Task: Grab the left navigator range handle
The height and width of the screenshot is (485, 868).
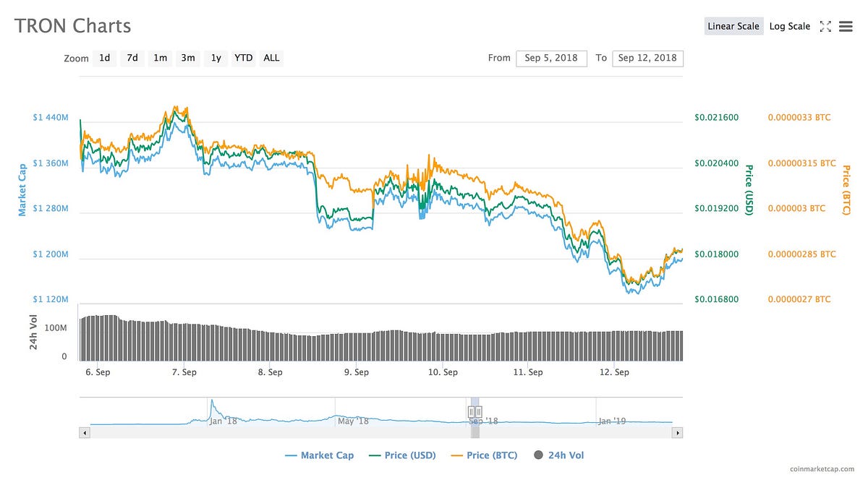Action: click(x=471, y=412)
